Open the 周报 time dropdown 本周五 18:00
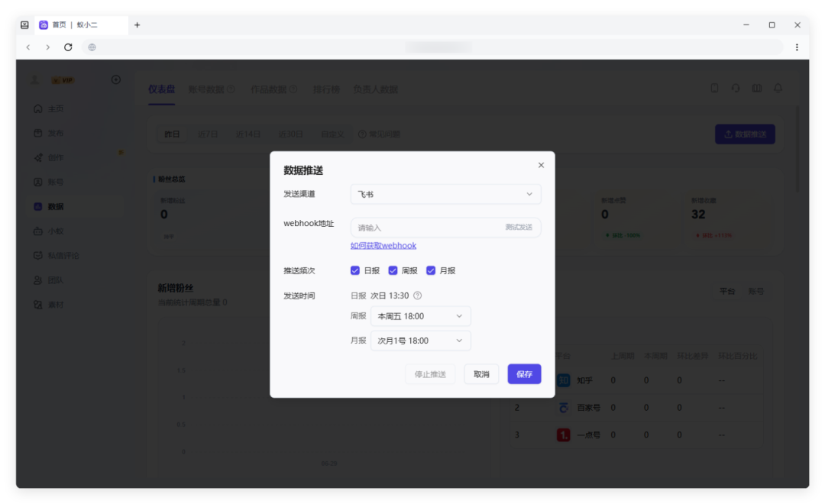This screenshot has height=504, width=825. point(420,316)
